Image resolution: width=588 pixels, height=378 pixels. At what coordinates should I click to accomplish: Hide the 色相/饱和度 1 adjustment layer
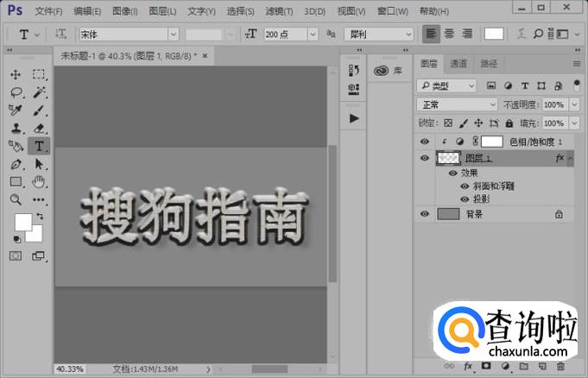[424, 142]
